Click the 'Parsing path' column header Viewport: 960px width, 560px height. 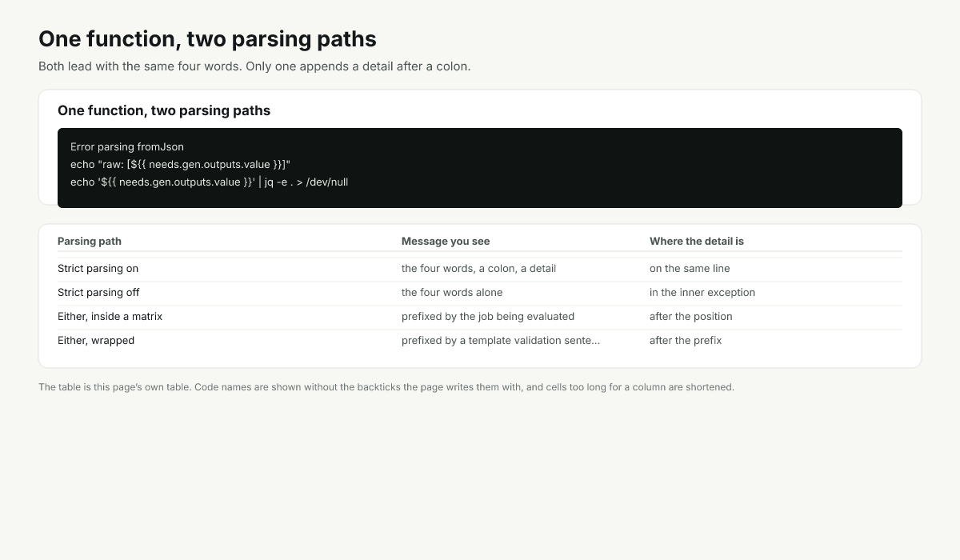click(x=90, y=241)
